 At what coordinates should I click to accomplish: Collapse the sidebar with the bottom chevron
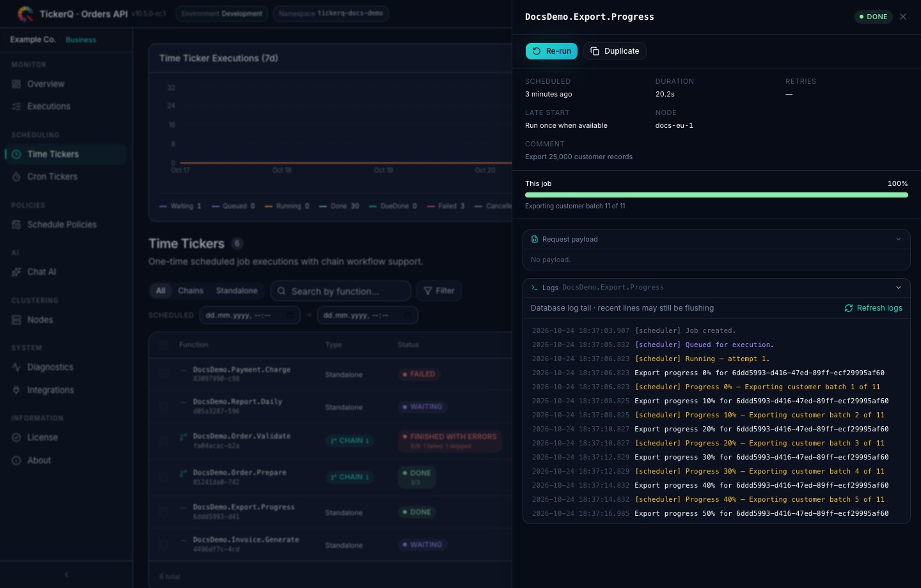67,575
